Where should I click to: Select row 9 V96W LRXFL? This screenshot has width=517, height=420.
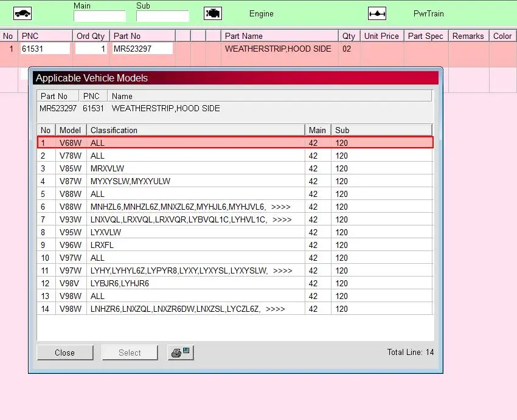tap(235, 245)
